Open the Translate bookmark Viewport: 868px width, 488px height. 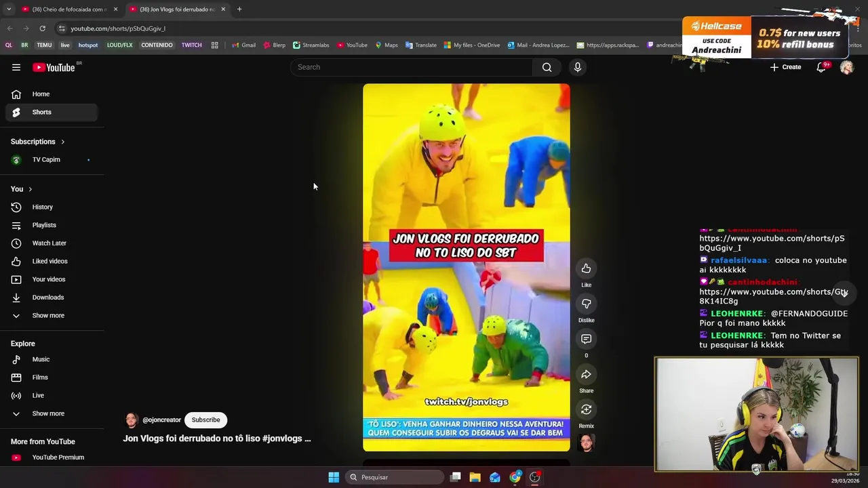tap(421, 45)
